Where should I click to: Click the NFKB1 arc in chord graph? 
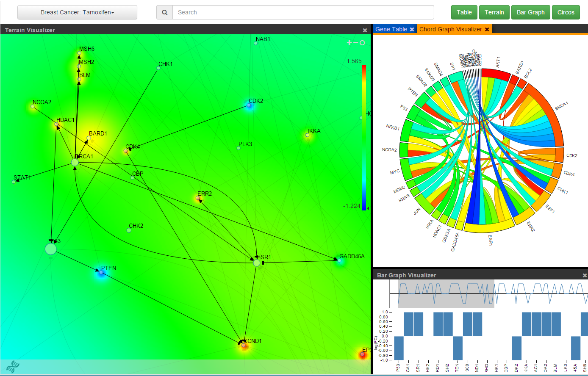pos(406,131)
